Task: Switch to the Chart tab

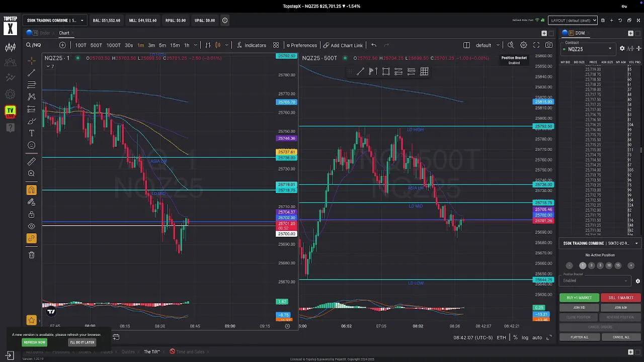Action: [x=64, y=33]
